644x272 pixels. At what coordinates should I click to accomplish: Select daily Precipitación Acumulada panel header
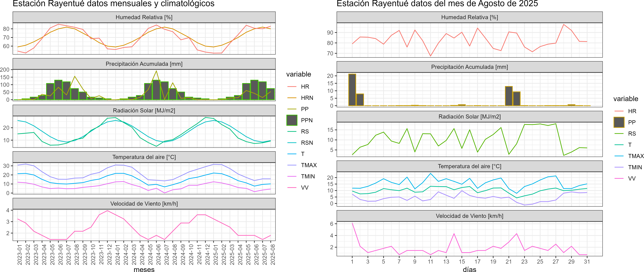[469, 67]
